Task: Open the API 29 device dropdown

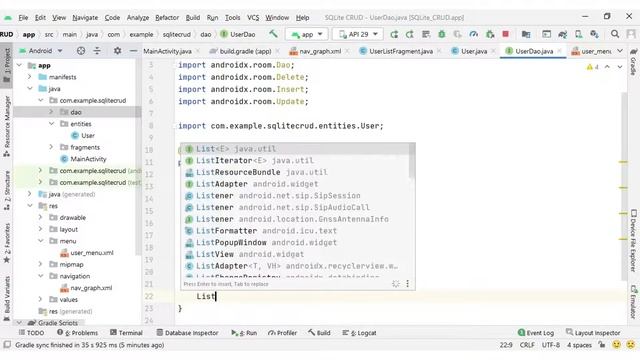Action: coord(358,34)
